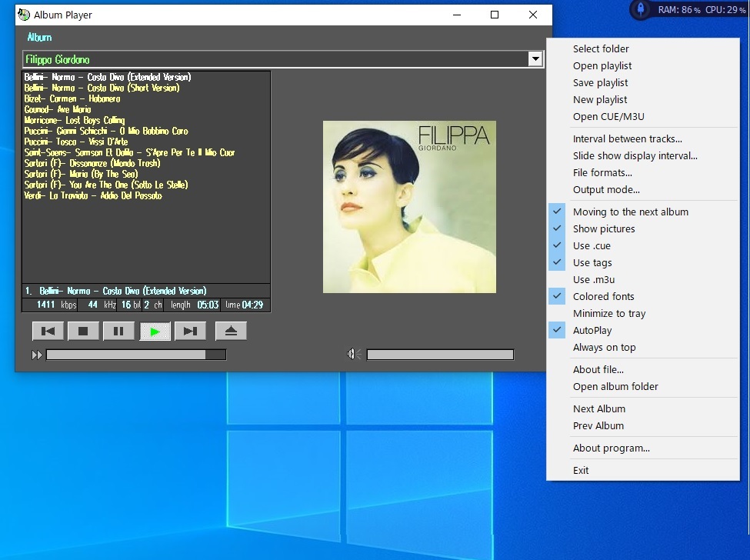750x560 pixels.
Task: Click "Save playlist"
Action: pos(600,82)
